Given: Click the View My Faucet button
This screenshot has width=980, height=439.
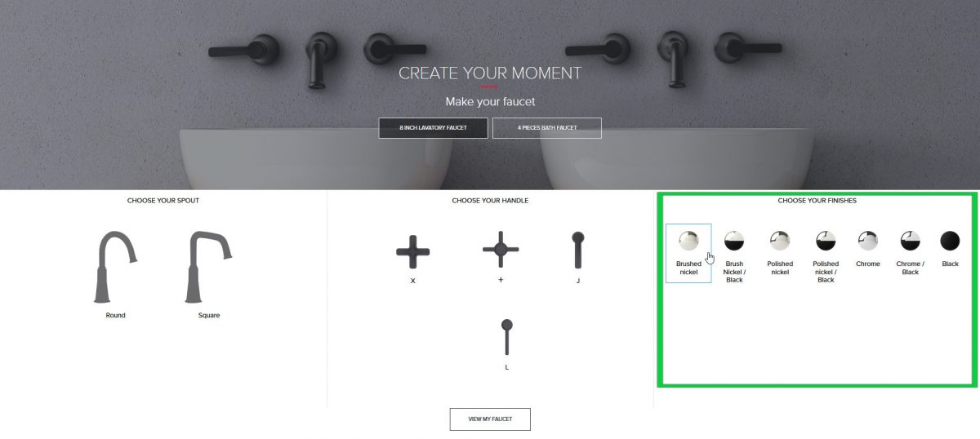Looking at the screenshot, I should coord(490,419).
